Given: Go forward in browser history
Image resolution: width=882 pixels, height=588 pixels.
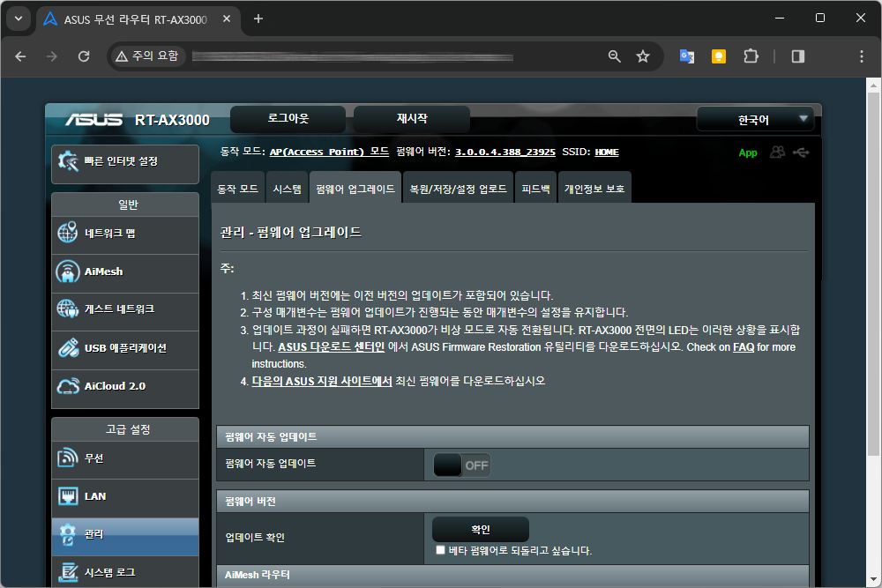Looking at the screenshot, I should 52,56.
